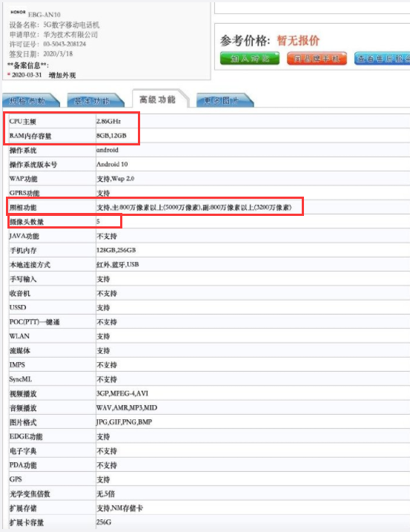Click the RAM内存容量 row label
This screenshot has height=532, width=410.
pos(30,136)
